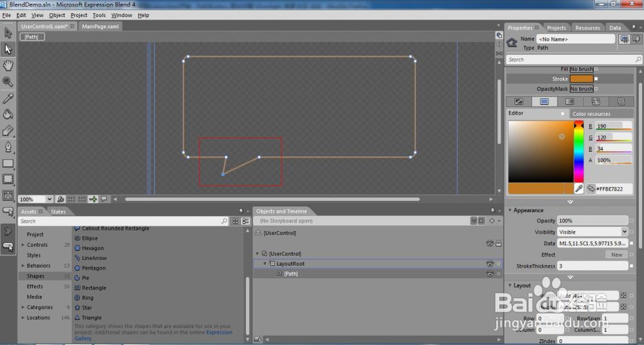Toggle snapping to gridlines icon
The height and width of the screenshot is (345, 644).
coord(82,199)
